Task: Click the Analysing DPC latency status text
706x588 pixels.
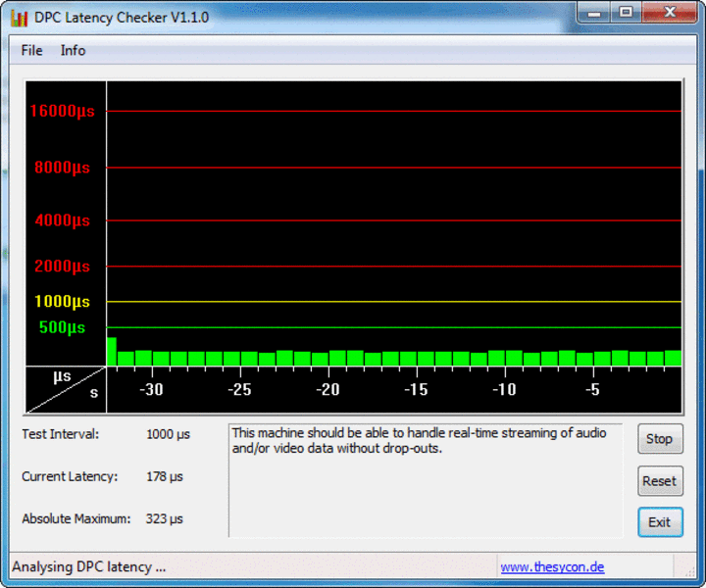Action: pos(88,566)
